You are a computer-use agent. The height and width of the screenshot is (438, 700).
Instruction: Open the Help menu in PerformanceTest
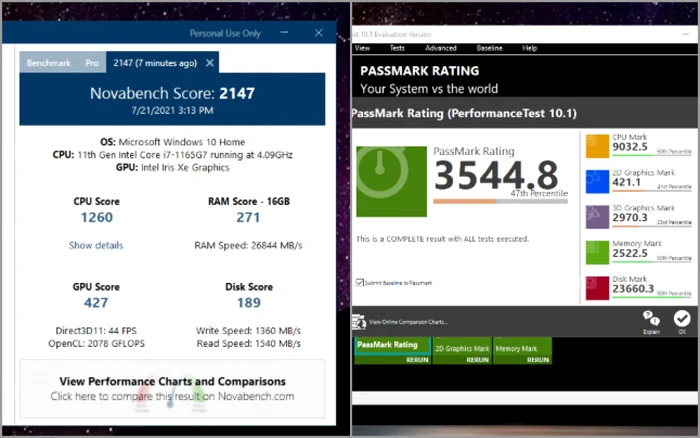pos(529,48)
